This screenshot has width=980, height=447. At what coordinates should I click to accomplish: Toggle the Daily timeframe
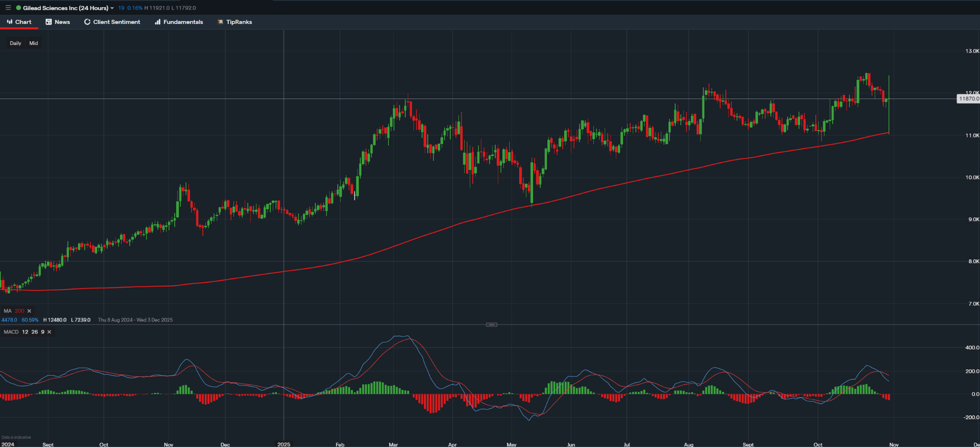tap(15, 43)
